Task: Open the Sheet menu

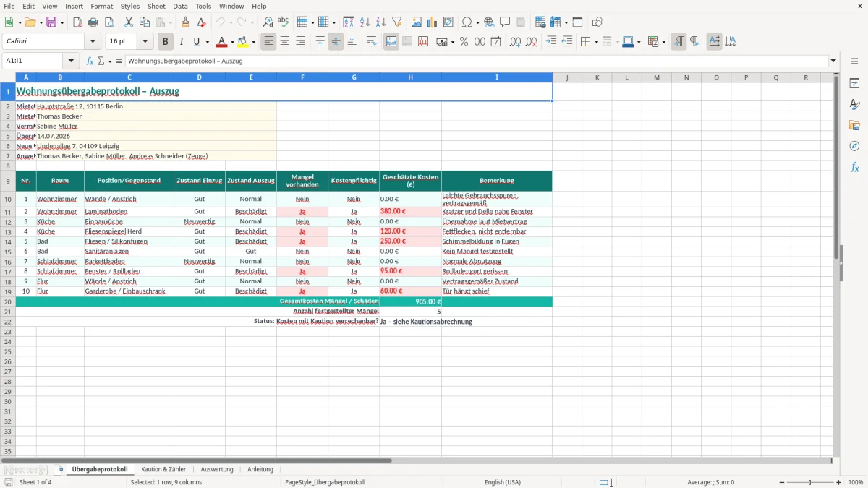Action: coord(156,6)
